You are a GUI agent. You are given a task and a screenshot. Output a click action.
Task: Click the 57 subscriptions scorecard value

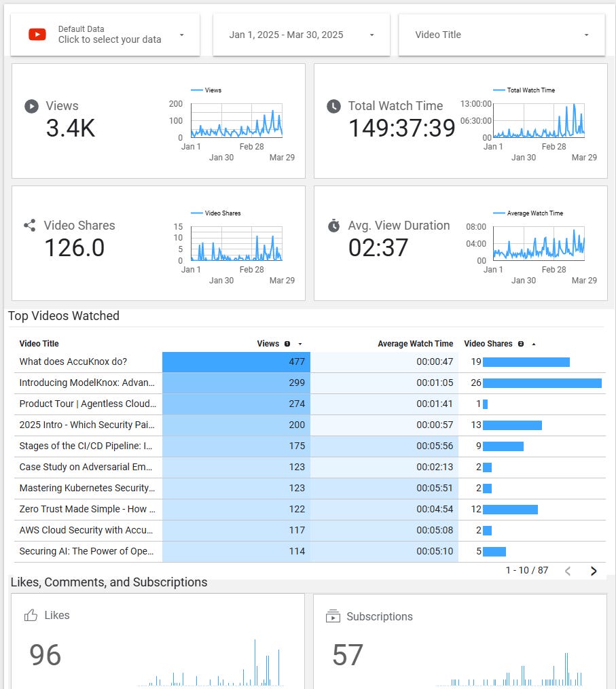click(348, 655)
